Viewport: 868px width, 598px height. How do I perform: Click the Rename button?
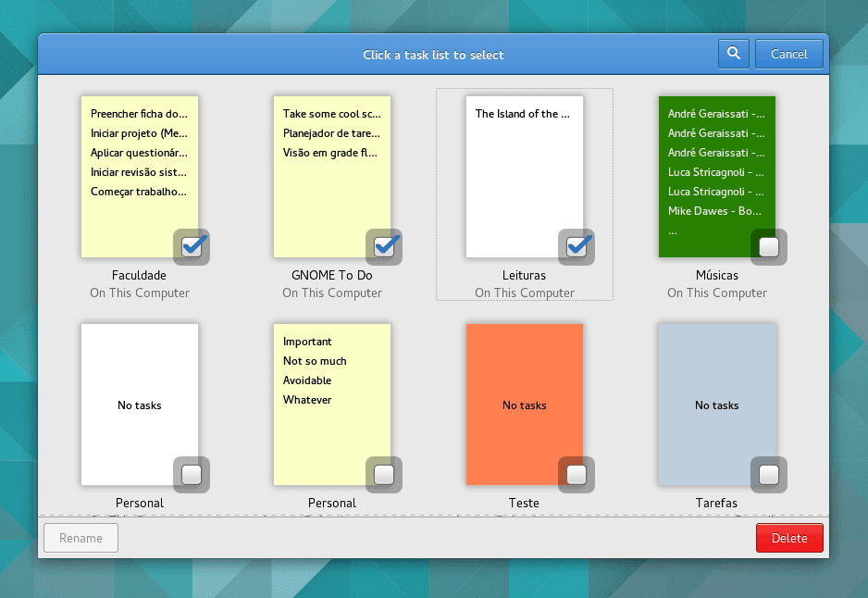81,538
